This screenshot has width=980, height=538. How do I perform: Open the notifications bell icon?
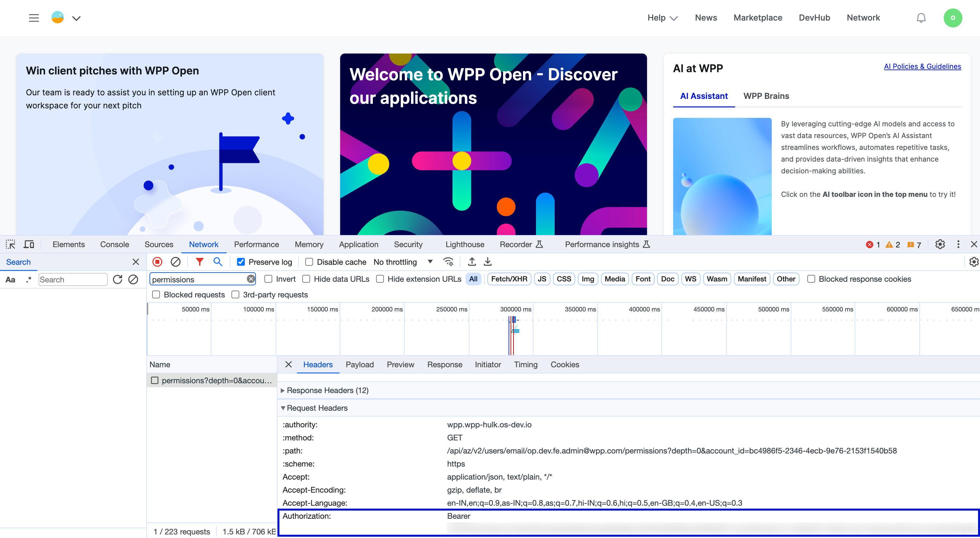coord(921,18)
